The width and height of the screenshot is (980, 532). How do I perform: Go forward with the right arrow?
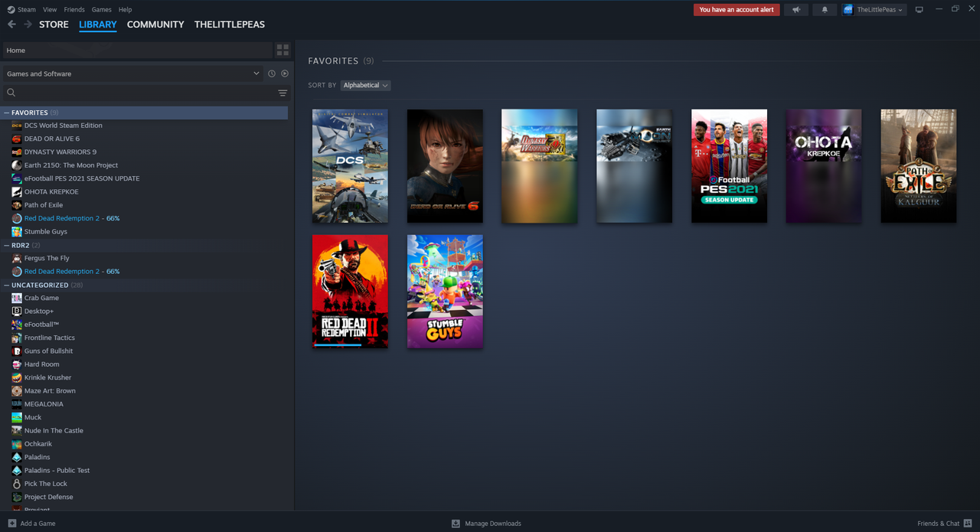[28, 24]
